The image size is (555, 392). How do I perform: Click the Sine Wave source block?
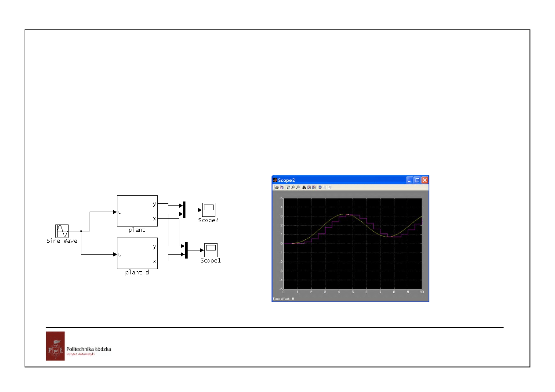[62, 230]
